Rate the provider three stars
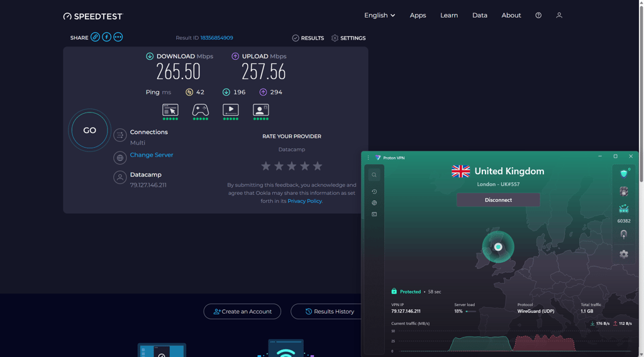This screenshot has height=357, width=644. click(292, 166)
